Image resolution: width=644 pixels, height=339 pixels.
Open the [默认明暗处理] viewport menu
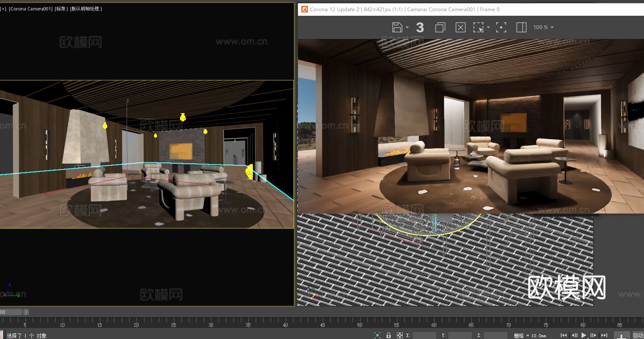[x=86, y=9]
